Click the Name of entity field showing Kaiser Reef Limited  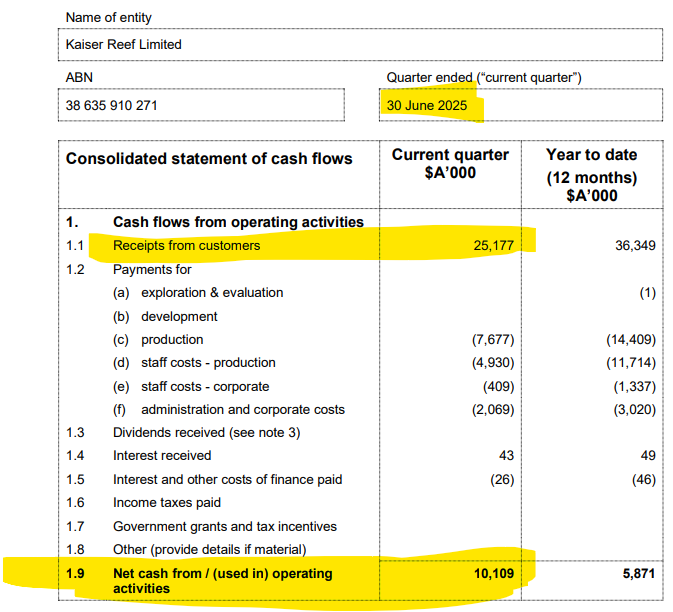(x=362, y=45)
